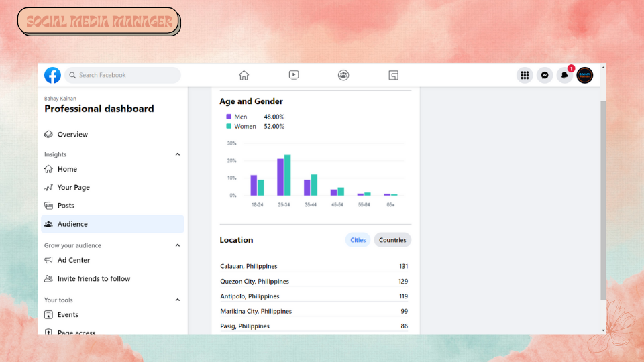This screenshot has width=644, height=362.
Task: Click the Pasig, Philippines row
Action: pos(315,326)
